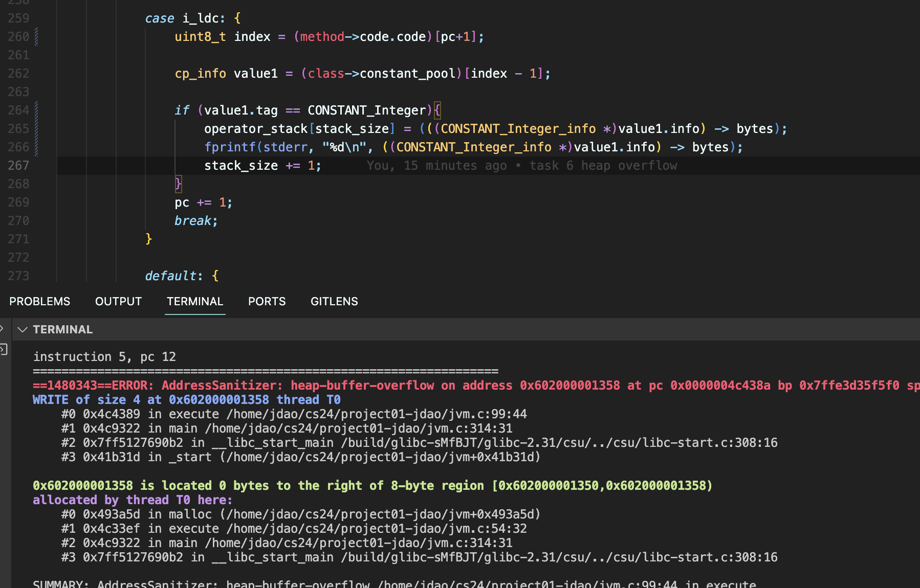Click the highlighted closing brace on line 268
Screen dimensions: 920x588
point(178,184)
